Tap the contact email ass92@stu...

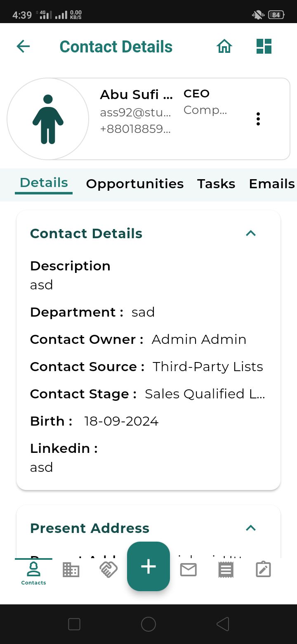click(135, 112)
